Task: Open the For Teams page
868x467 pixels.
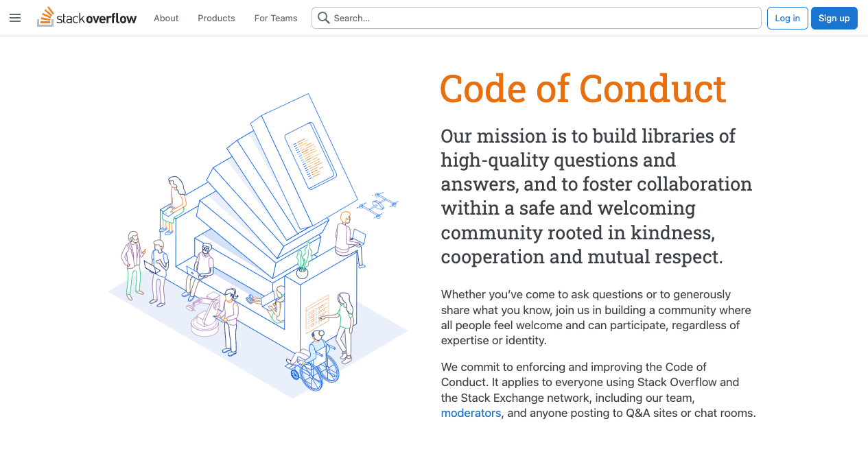Action: tap(275, 19)
